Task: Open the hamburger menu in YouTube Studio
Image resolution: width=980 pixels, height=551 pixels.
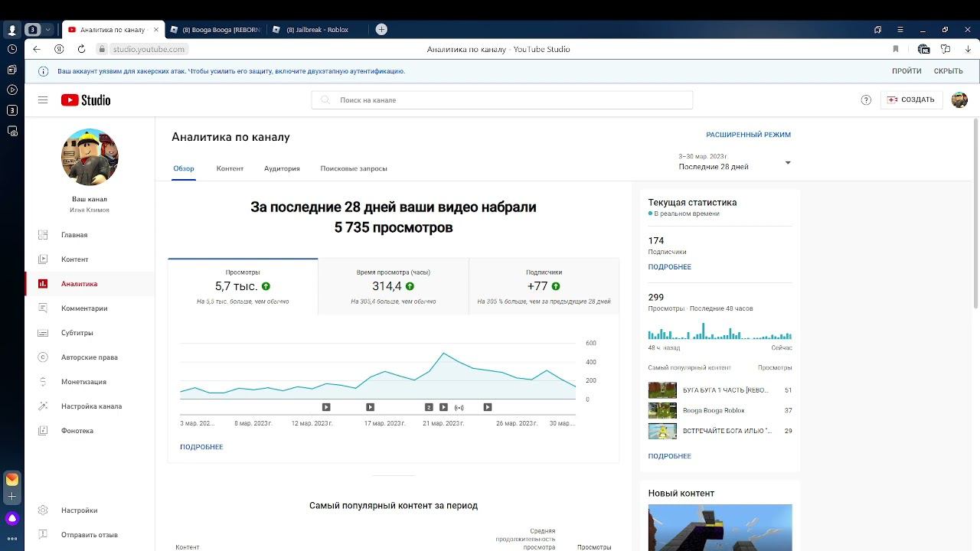Action: click(x=43, y=100)
